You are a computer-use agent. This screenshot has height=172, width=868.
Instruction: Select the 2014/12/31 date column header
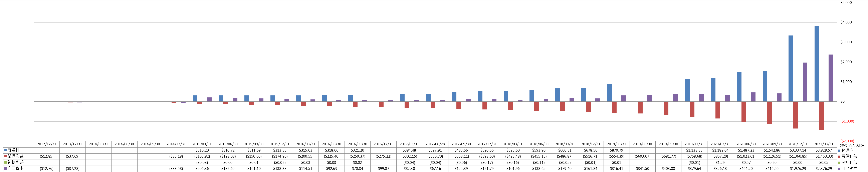point(176,144)
